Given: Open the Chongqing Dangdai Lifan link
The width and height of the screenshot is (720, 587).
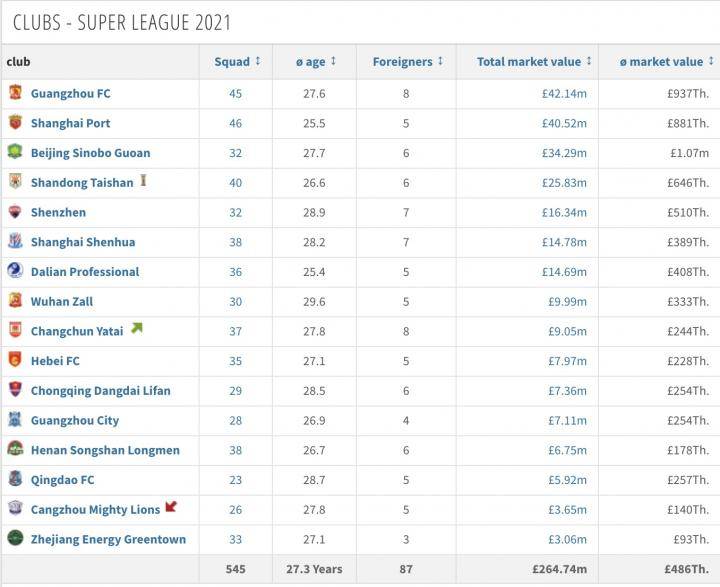Looking at the screenshot, I should (x=101, y=390).
